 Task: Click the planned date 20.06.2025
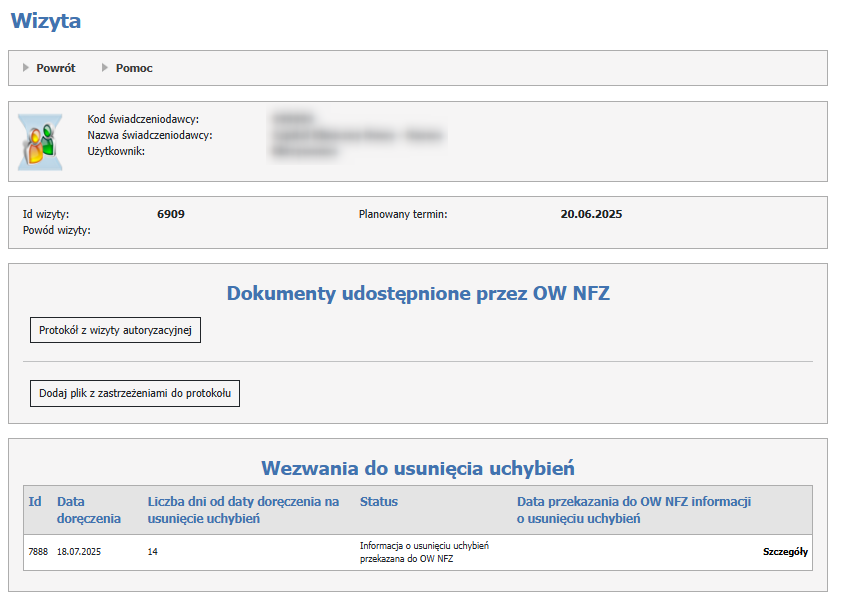(591, 214)
